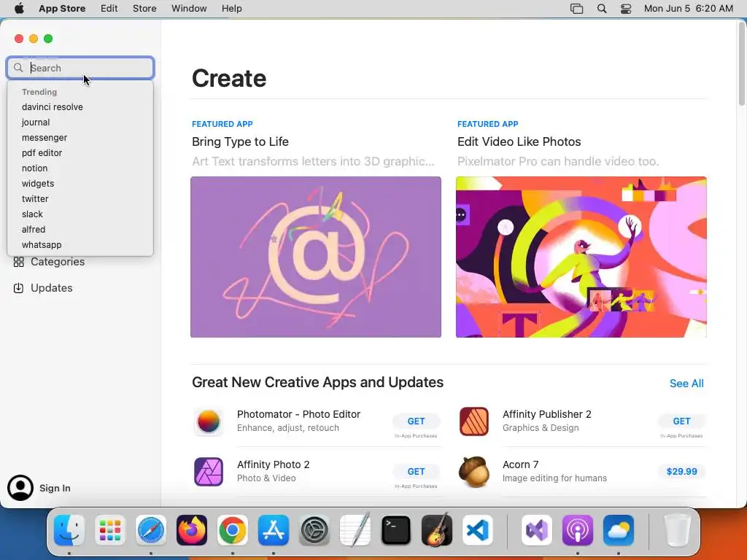
Task: Open the Bring Type to Life feature
Action: tap(240, 142)
